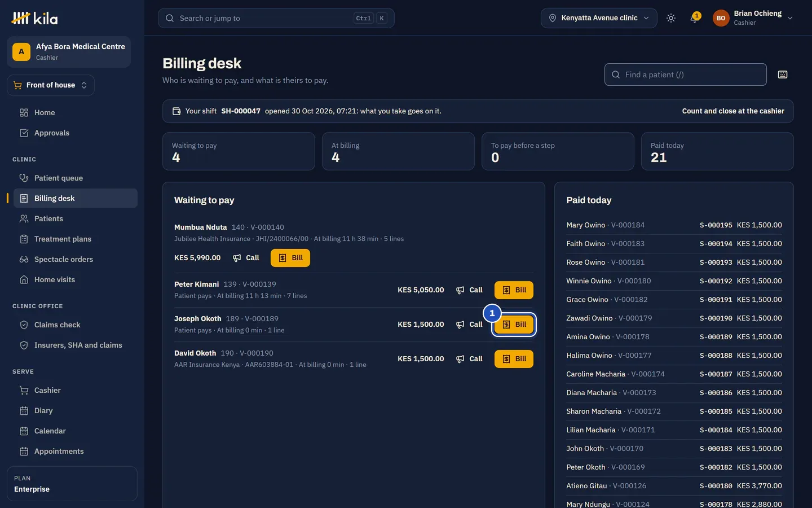Click the shift wallet icon
The width and height of the screenshot is (812, 508).
[x=176, y=111]
